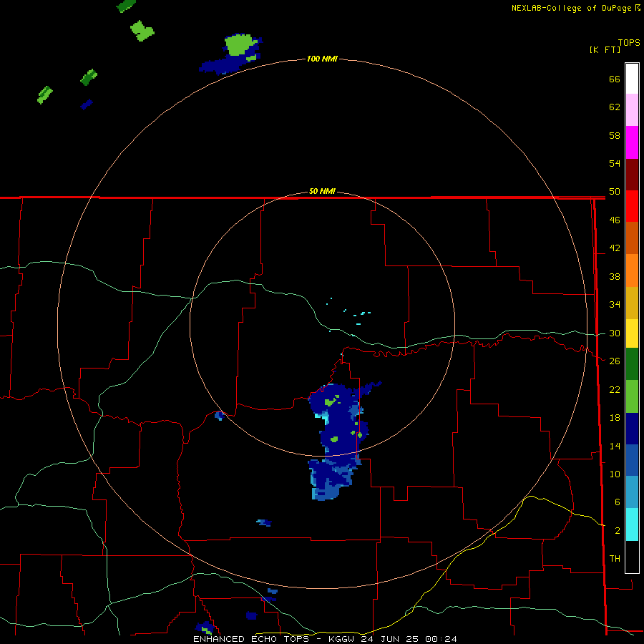Click the legend value 66
The height and width of the screenshot is (644, 644).
tap(615, 79)
